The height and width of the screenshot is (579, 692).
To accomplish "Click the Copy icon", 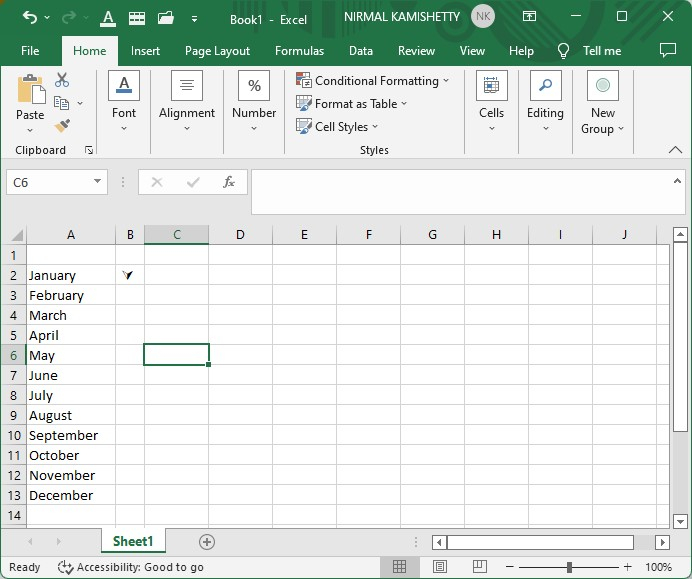I will [x=61, y=103].
